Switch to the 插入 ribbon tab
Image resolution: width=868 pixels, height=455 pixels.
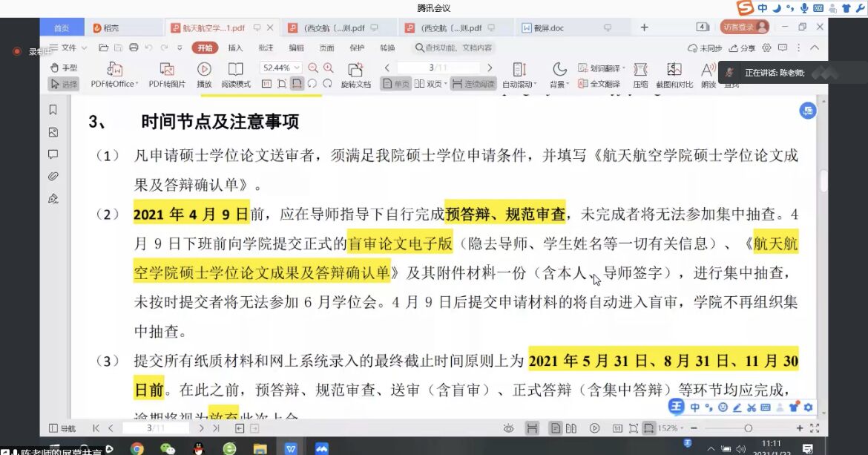pos(235,48)
